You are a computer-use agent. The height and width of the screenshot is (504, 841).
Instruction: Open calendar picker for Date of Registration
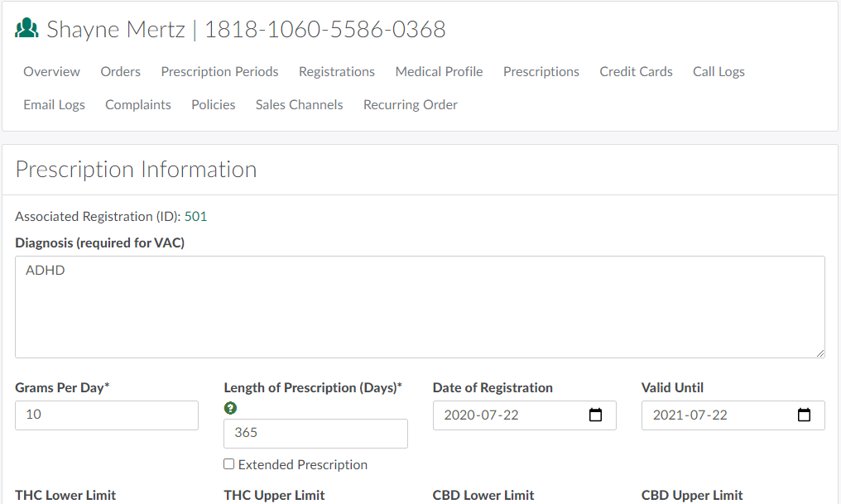(x=595, y=415)
